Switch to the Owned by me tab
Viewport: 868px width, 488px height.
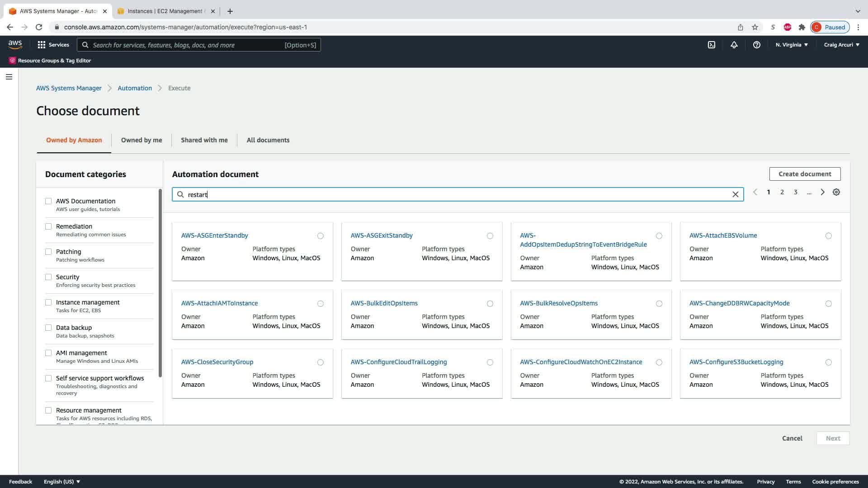point(142,140)
